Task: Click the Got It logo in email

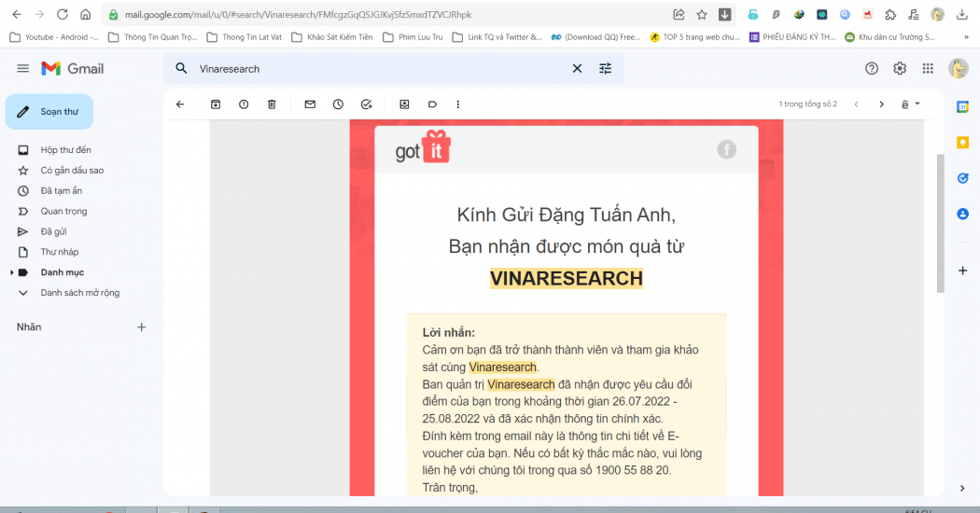Action: pos(423,146)
